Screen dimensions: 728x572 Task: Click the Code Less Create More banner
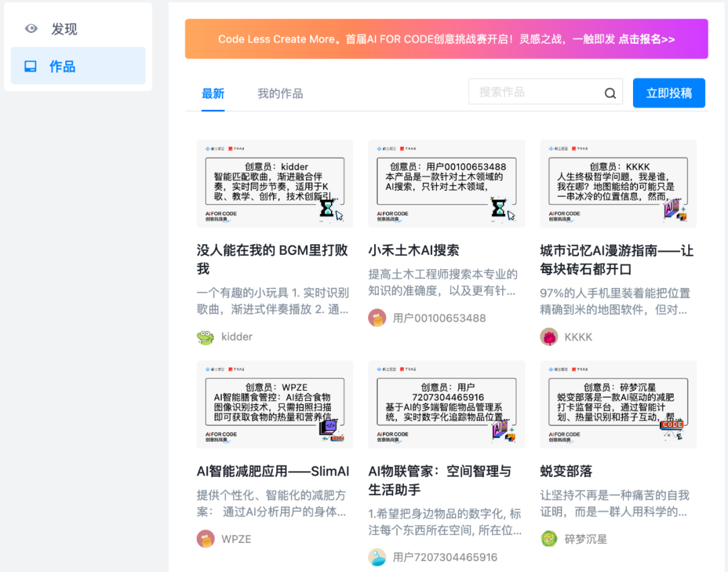[x=446, y=39]
